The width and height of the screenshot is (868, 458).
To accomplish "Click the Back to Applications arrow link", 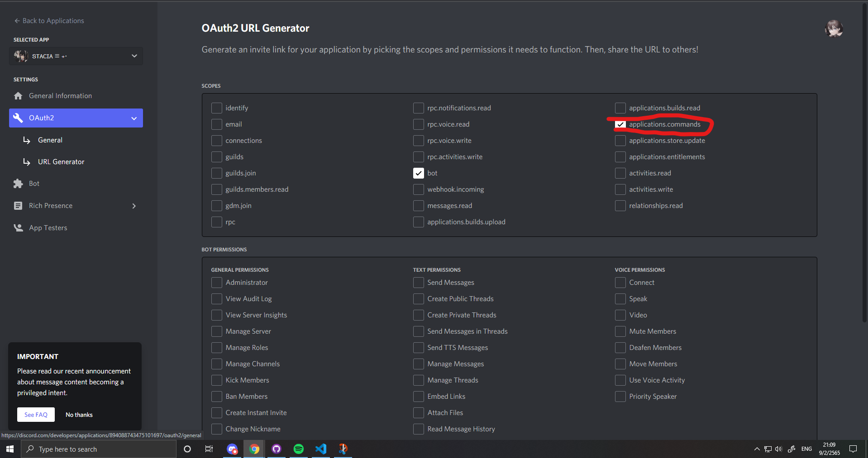I will [x=49, y=21].
